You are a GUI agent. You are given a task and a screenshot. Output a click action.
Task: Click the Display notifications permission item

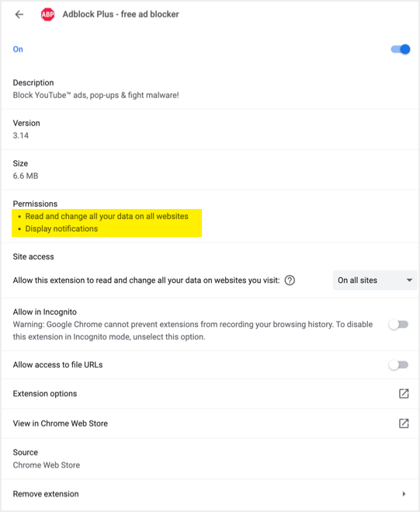tap(61, 228)
